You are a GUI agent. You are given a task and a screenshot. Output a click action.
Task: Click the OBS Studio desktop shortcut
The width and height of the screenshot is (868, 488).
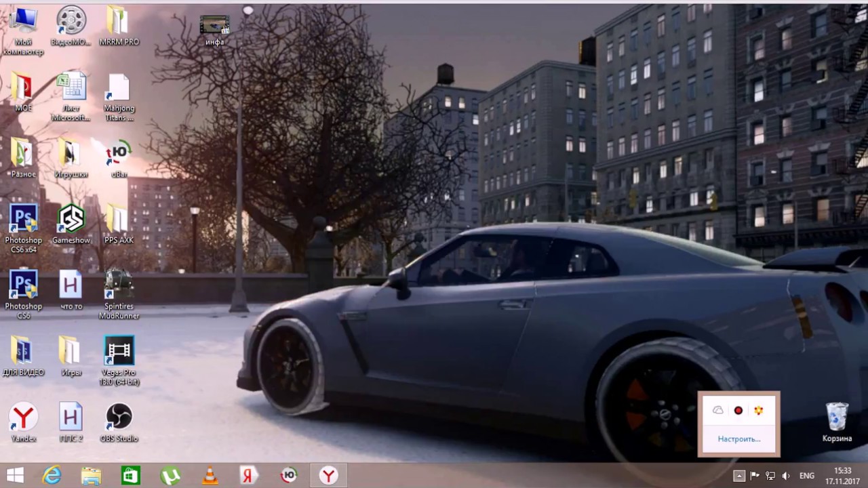click(x=119, y=423)
